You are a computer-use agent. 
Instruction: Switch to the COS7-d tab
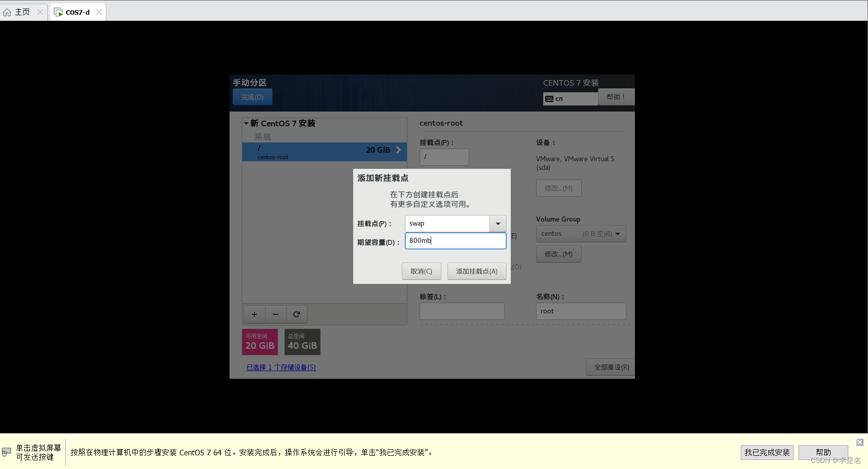(78, 12)
